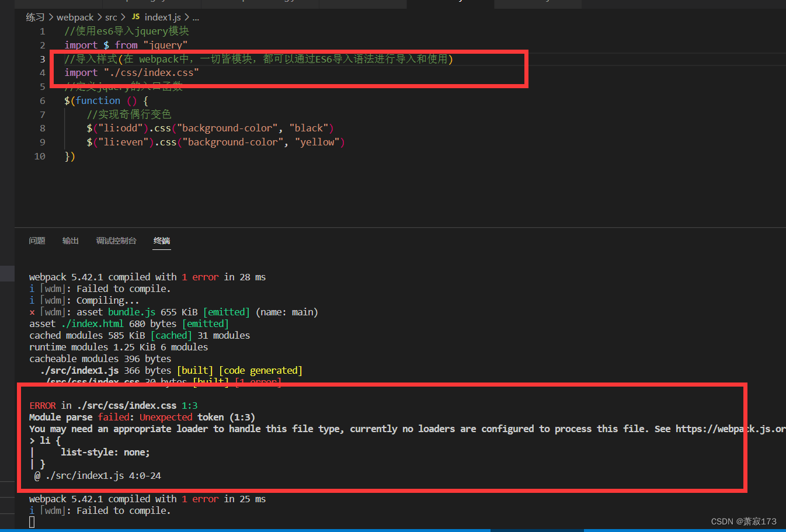The image size is (786, 532).
Task: Click the "compiled with 1 error in 28 ms" line
Action: click(147, 277)
